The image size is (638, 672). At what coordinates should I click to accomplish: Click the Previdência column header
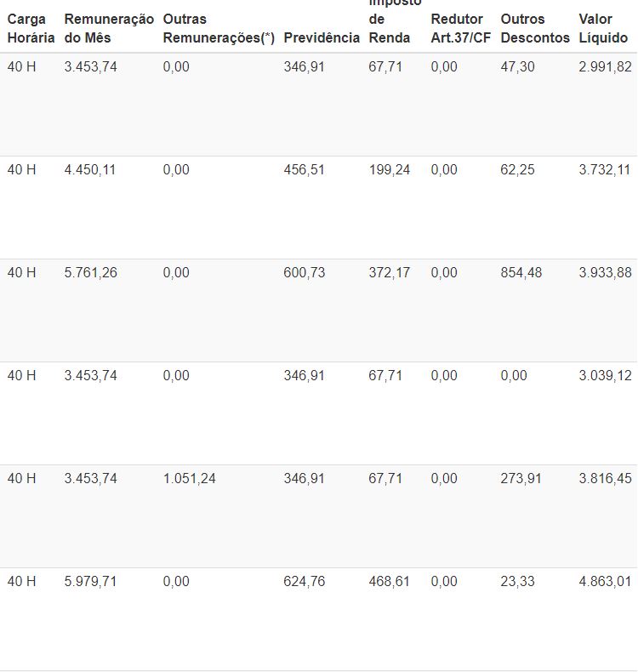(322, 37)
